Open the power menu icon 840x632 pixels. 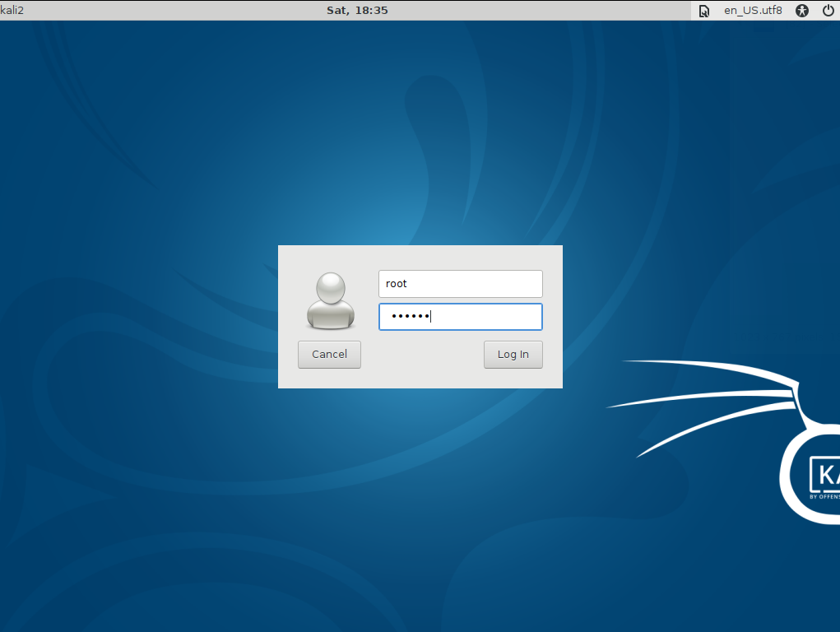pos(828,10)
